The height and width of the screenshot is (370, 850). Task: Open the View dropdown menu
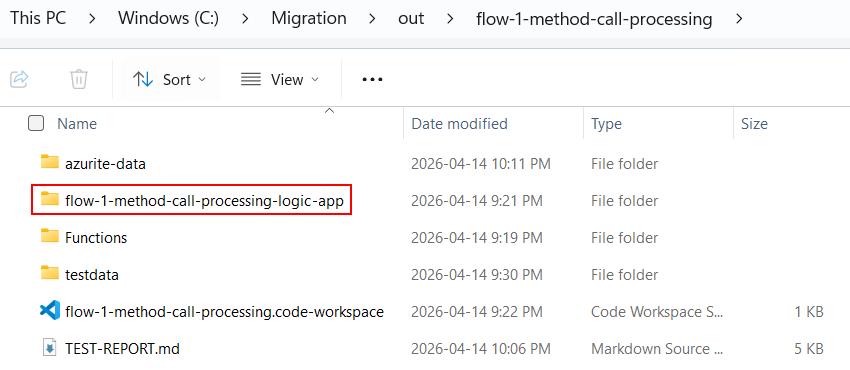pyautogui.click(x=280, y=80)
